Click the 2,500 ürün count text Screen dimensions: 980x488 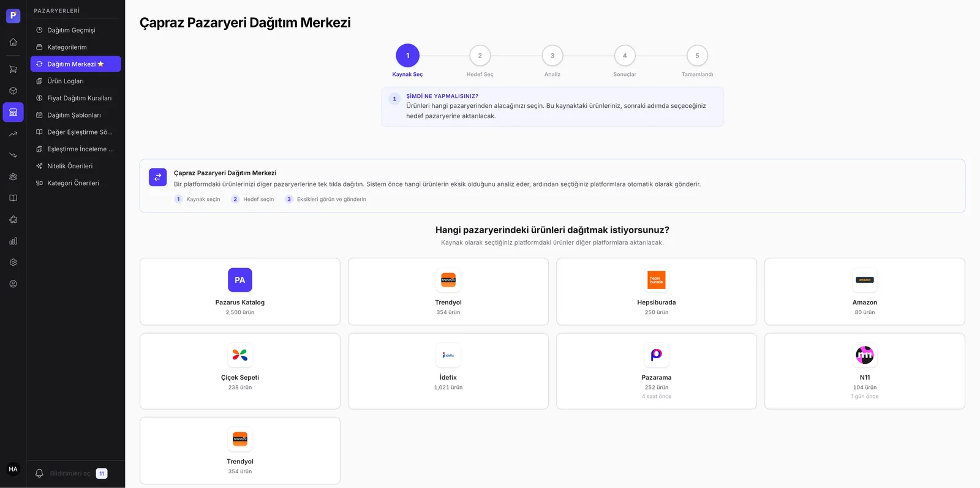point(240,312)
